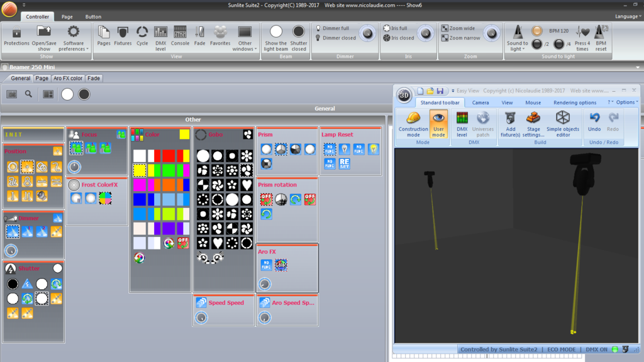Click the Universes patch icon
Image resolution: width=644 pixels, height=362 pixels.
click(482, 118)
